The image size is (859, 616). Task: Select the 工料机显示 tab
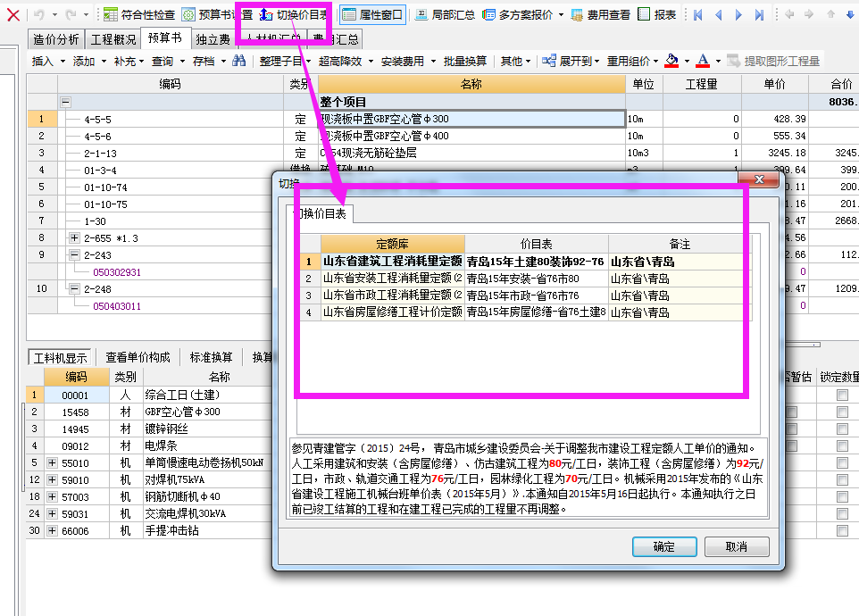coord(60,358)
